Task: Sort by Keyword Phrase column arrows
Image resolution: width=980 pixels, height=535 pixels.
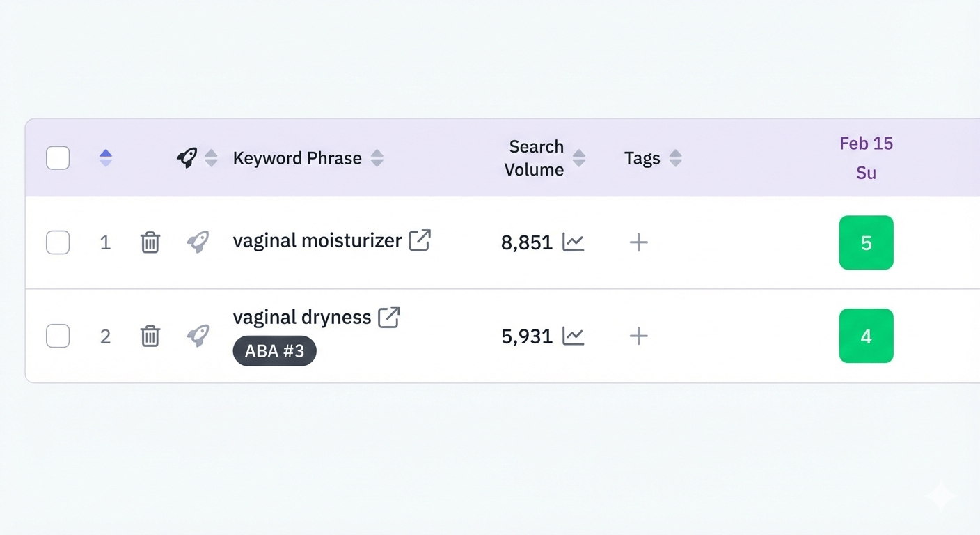Action: click(377, 158)
